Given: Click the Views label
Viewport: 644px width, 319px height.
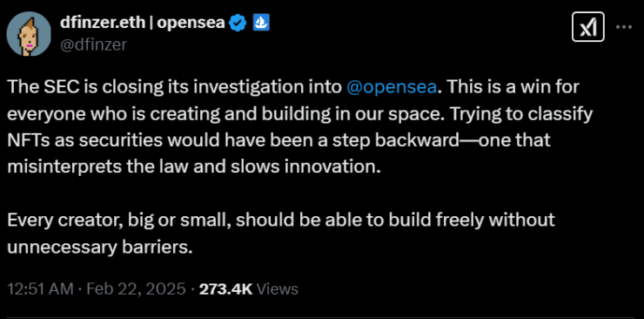Looking at the screenshot, I should pos(278,289).
